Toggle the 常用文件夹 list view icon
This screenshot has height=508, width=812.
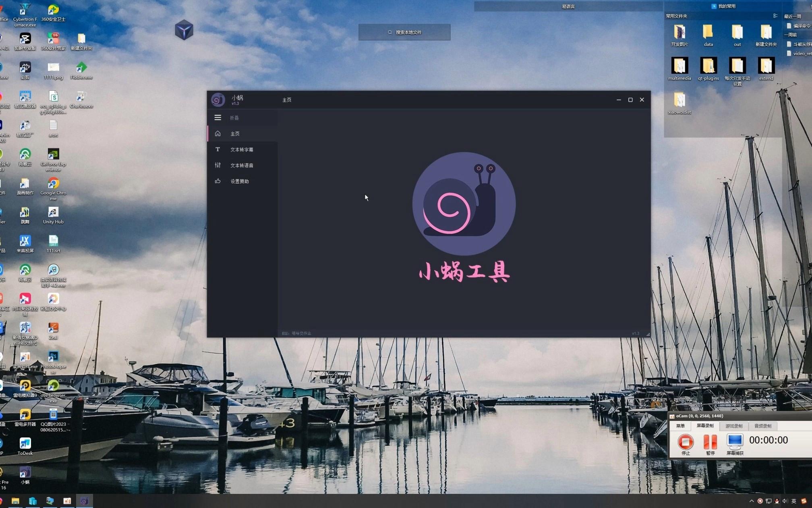click(x=775, y=16)
